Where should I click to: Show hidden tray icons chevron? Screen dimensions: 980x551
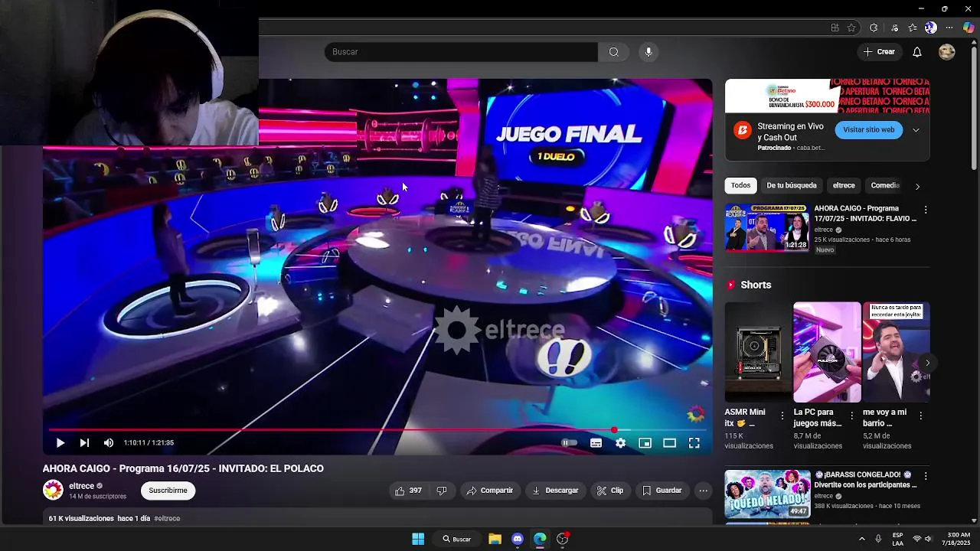click(x=861, y=539)
